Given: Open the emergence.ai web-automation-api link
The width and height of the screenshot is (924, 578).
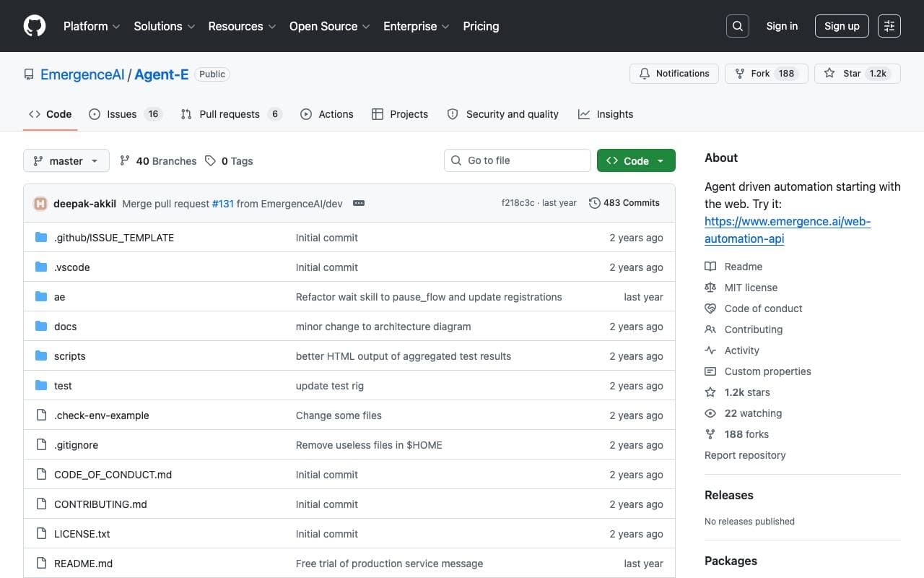Looking at the screenshot, I should (x=788, y=230).
